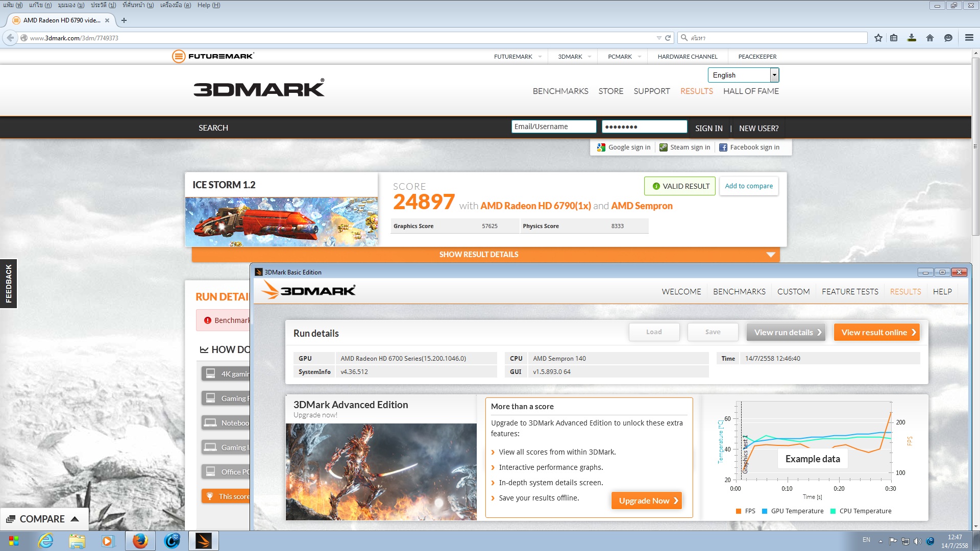
Task: Click the Email/Username input field
Action: pyautogui.click(x=553, y=127)
